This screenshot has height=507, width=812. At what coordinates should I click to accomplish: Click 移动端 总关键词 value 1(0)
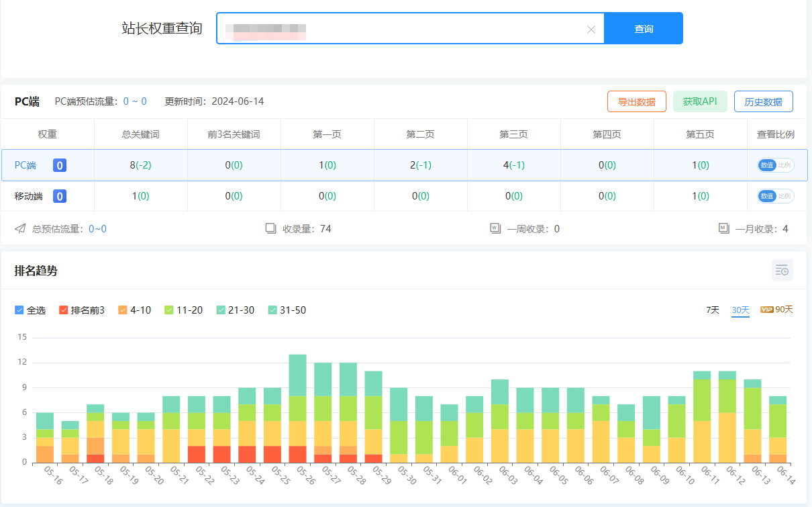click(140, 196)
